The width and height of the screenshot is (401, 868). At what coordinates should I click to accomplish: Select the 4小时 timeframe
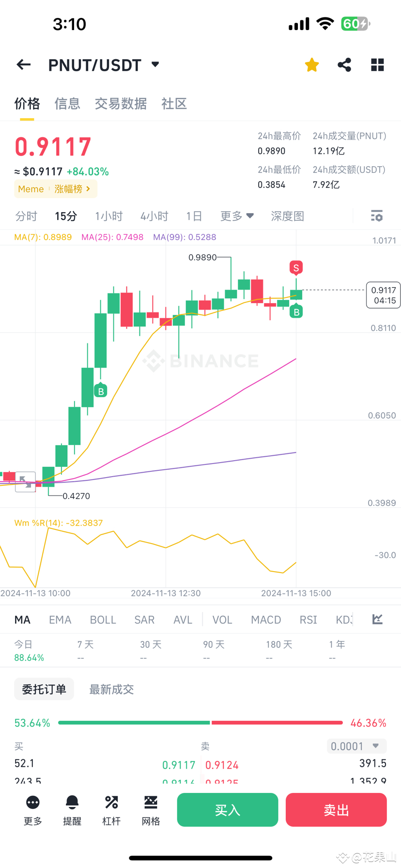click(154, 216)
